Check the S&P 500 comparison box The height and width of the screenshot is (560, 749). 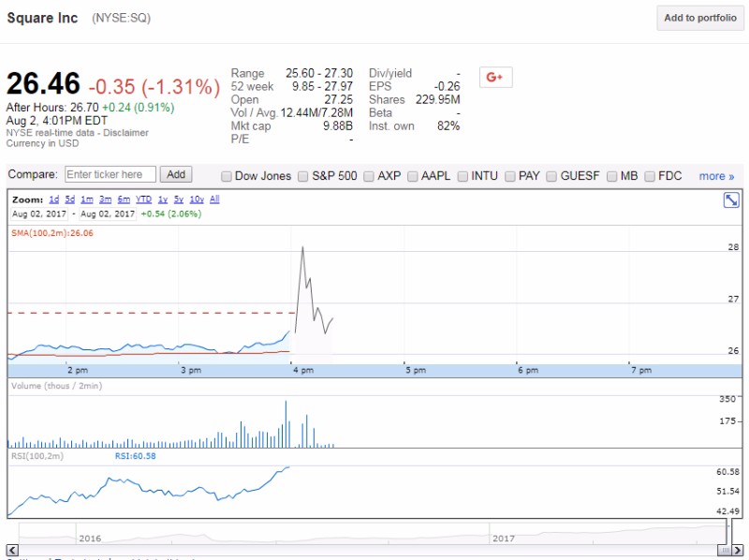click(302, 176)
